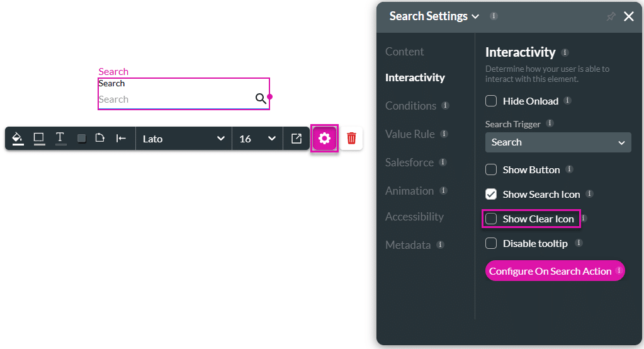This screenshot has width=644, height=349.
Task: Open the border style tool
Action: click(x=39, y=138)
